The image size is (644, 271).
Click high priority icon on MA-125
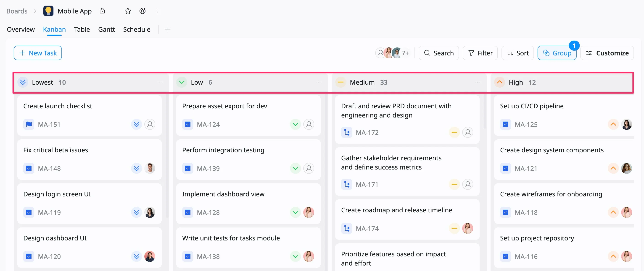613,124
